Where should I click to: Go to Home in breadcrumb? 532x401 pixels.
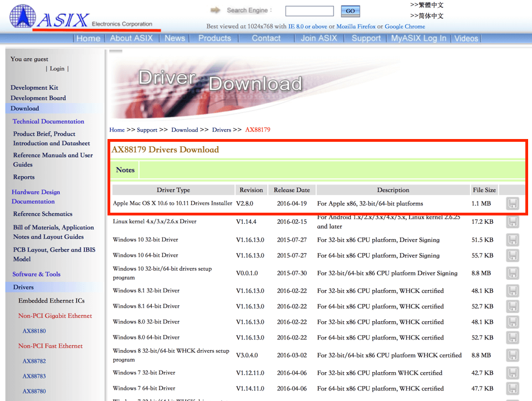(x=117, y=130)
